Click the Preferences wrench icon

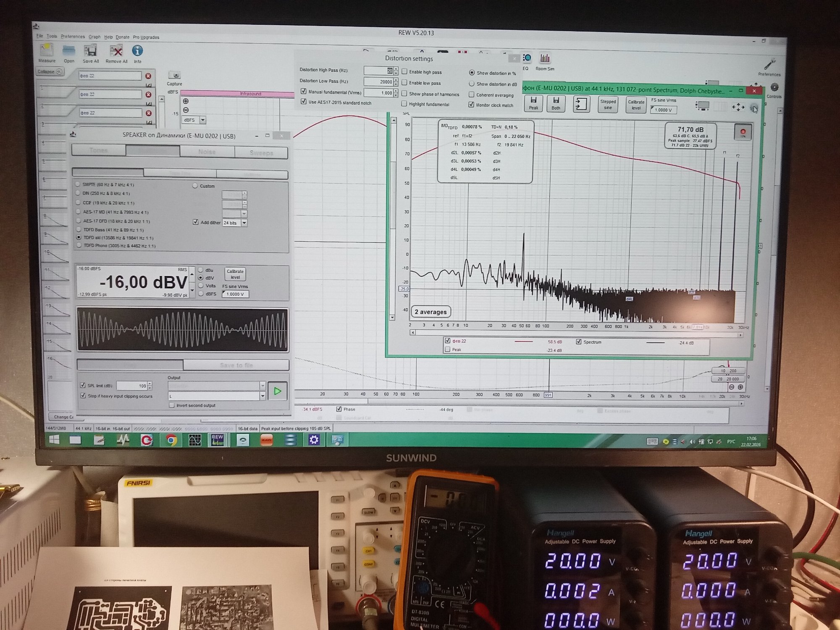tap(769, 65)
